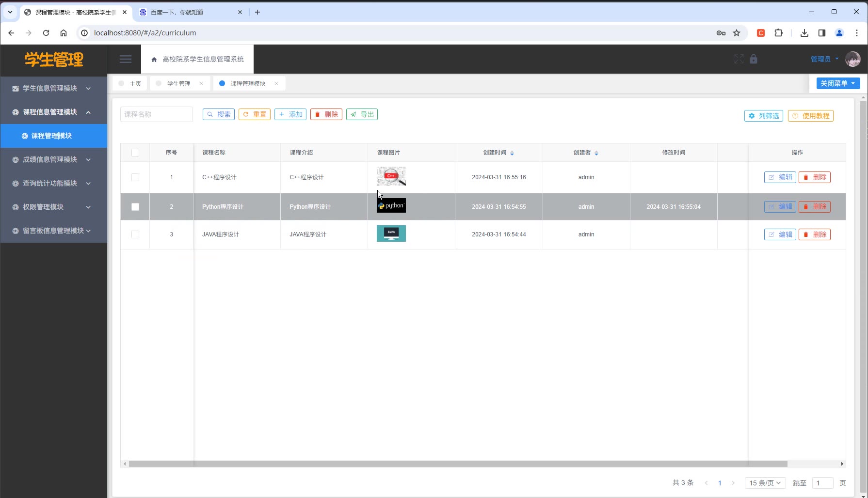Switch to the 主页 page tab
This screenshot has height=498, width=868.
point(130,83)
